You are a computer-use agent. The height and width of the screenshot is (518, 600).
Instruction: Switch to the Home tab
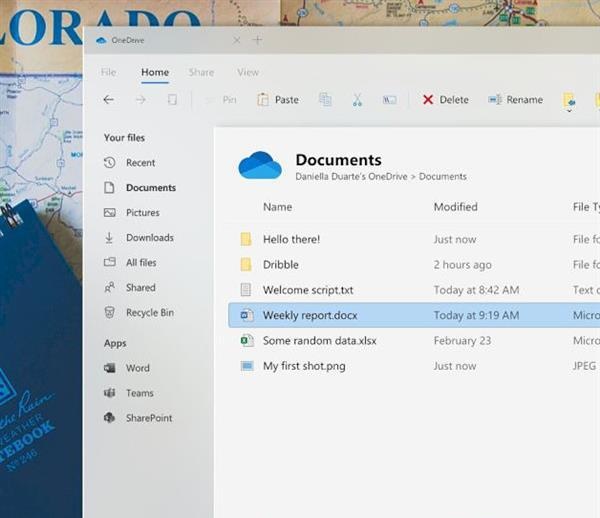click(155, 72)
